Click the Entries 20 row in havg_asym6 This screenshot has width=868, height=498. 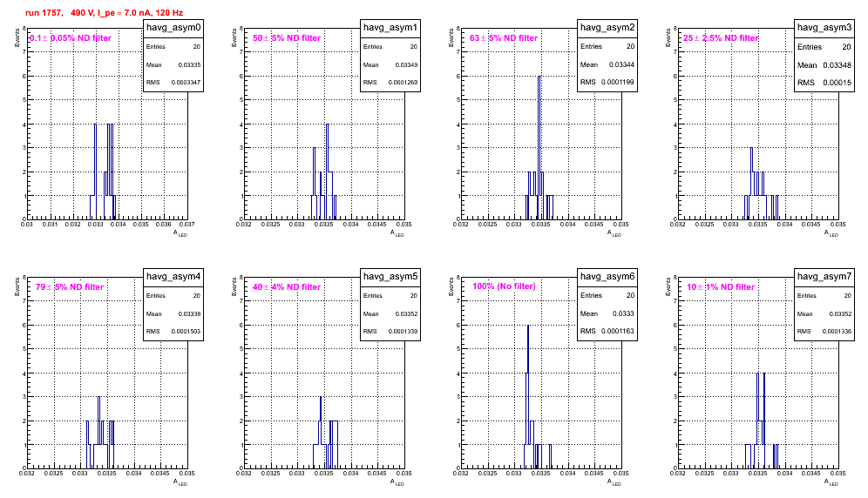(x=607, y=295)
